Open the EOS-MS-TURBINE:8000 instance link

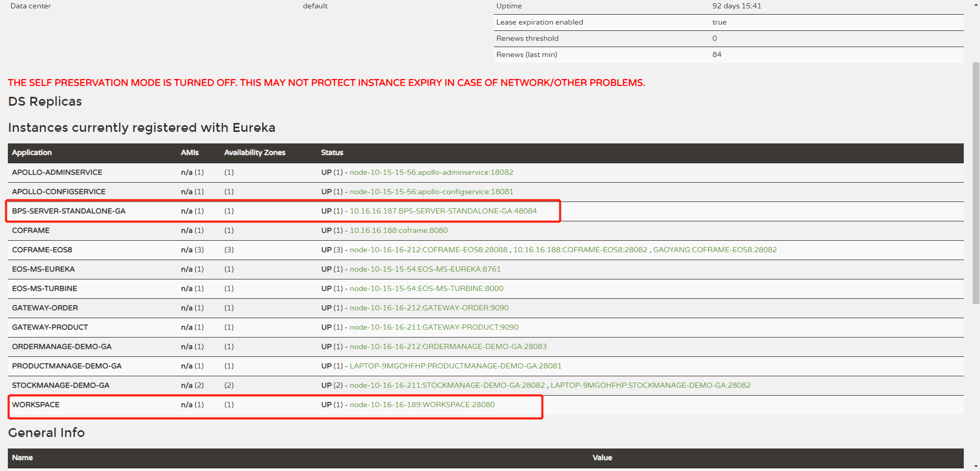click(x=426, y=288)
